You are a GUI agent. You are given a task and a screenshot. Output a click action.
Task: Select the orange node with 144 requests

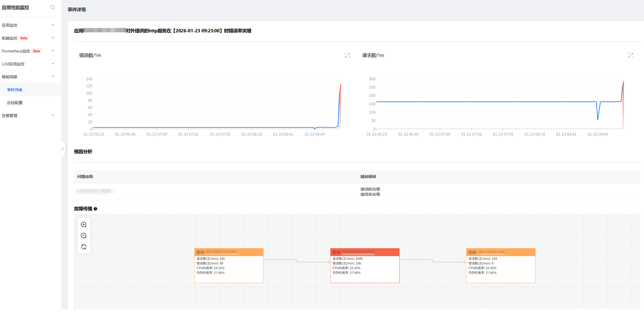click(x=500, y=265)
